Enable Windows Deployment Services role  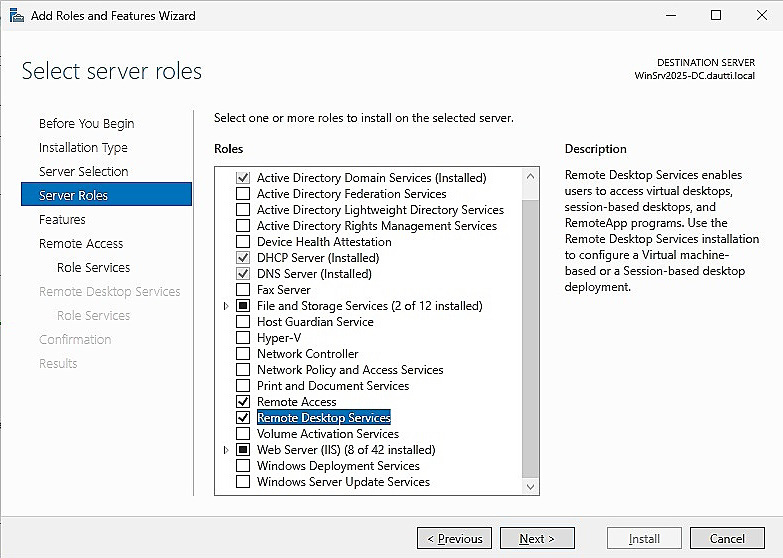pos(243,466)
